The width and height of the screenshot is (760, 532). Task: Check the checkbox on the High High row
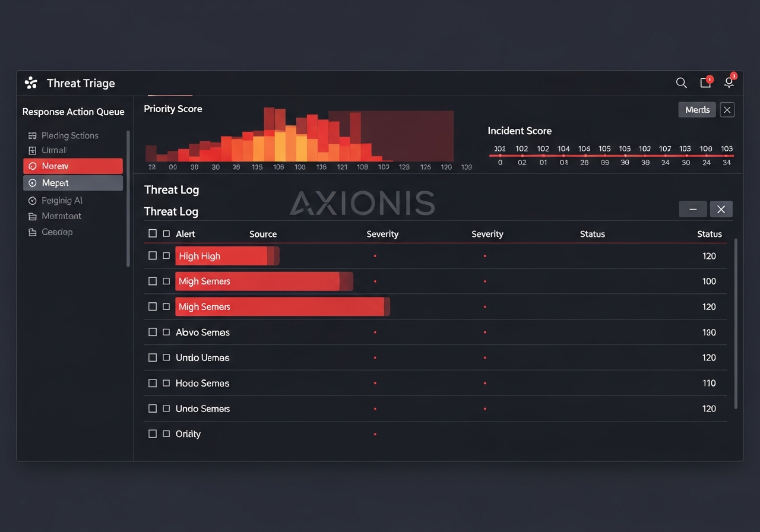click(153, 255)
